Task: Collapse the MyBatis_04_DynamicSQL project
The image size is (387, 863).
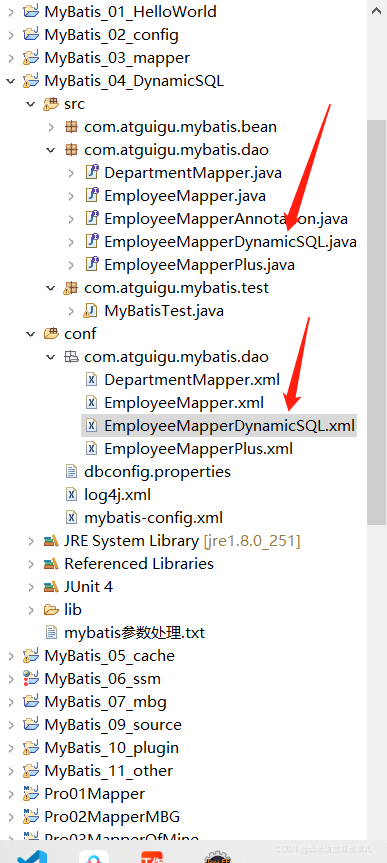Action: click(x=10, y=81)
